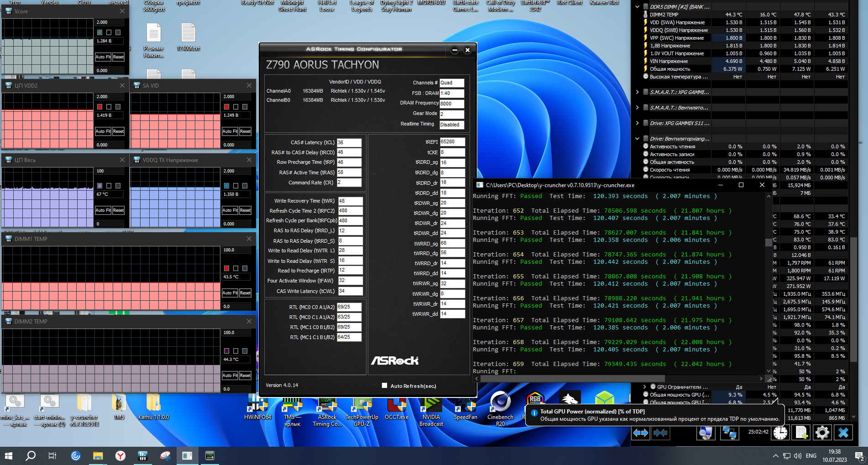Open the Snipping Tool from the taskbar
868x465 pixels.
point(165,455)
